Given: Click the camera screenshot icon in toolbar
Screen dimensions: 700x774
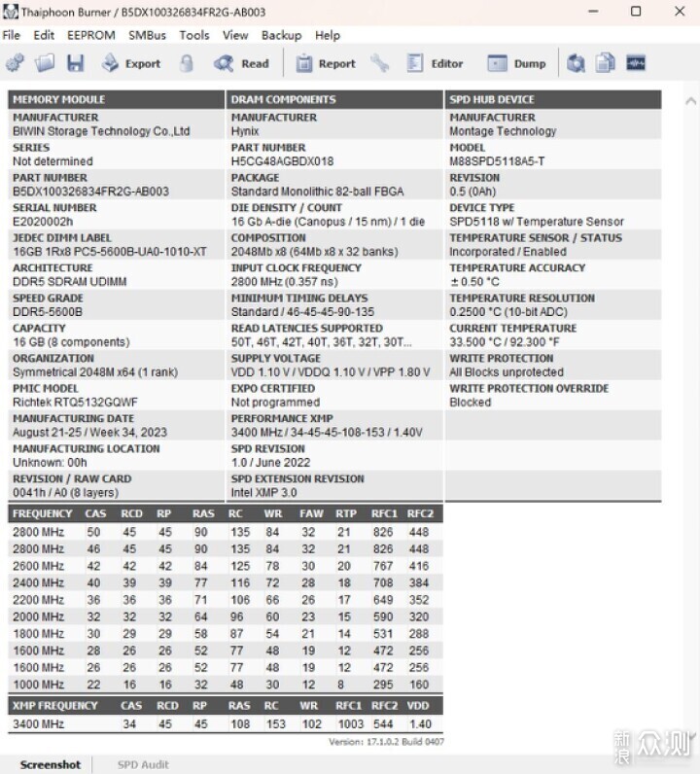Looking at the screenshot, I should pos(576,63).
